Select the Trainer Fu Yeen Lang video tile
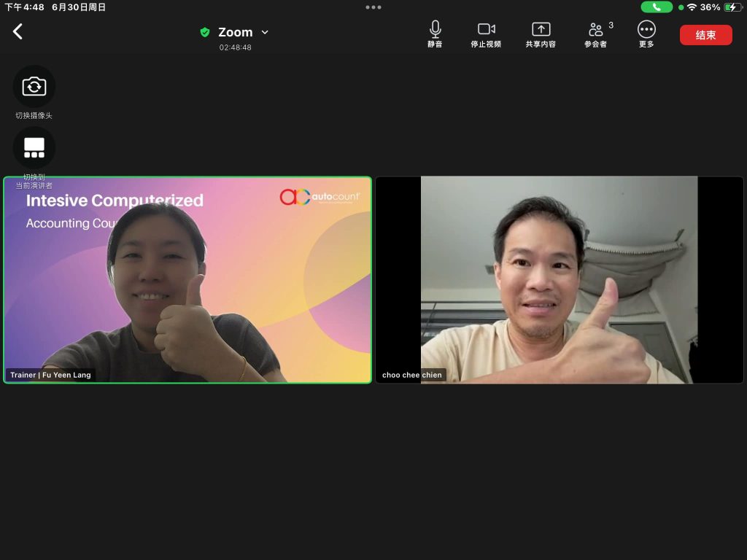This screenshot has width=747, height=560. click(x=187, y=279)
